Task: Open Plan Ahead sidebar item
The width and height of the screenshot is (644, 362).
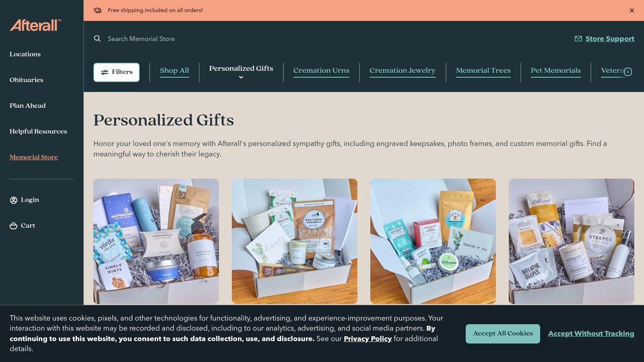Action: click(x=28, y=105)
